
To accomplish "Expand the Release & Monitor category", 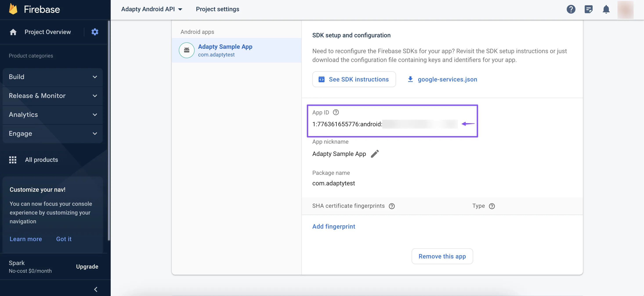I will [x=52, y=96].
